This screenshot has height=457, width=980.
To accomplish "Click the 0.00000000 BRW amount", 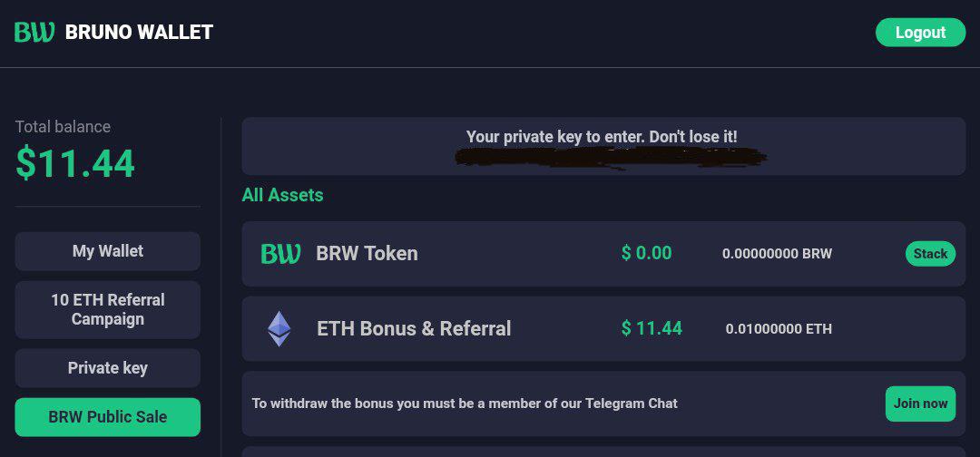I will click(x=777, y=254).
